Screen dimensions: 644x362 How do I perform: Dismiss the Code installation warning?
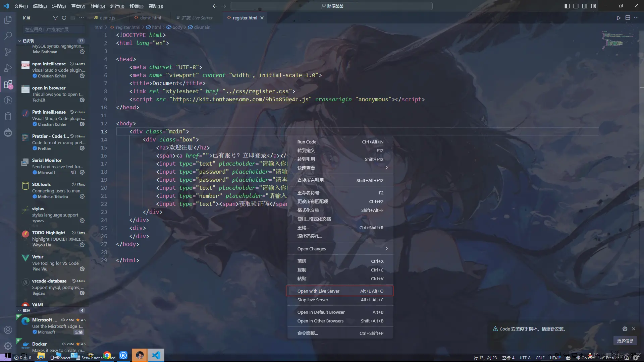[x=634, y=329]
